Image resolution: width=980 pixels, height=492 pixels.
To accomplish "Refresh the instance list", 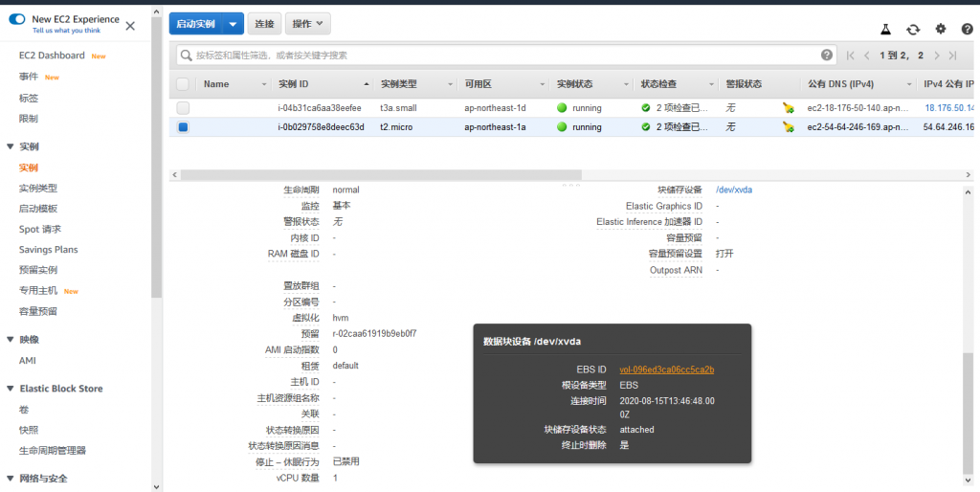I will pos(913,30).
